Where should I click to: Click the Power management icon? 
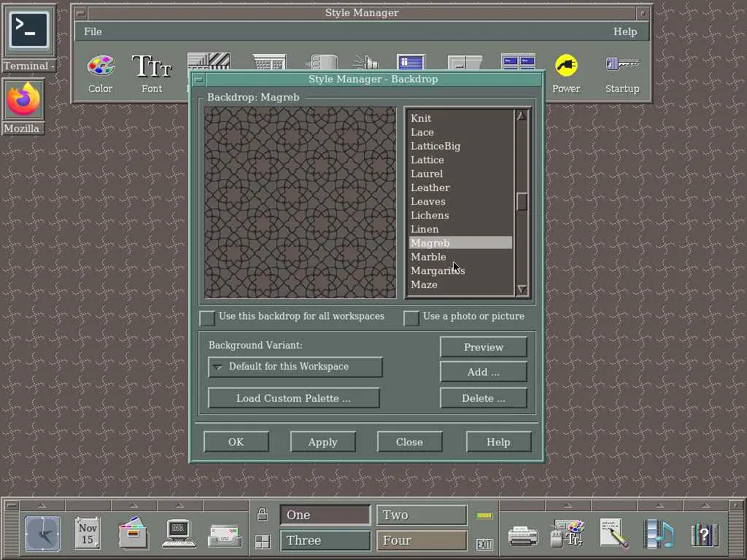coord(566,67)
